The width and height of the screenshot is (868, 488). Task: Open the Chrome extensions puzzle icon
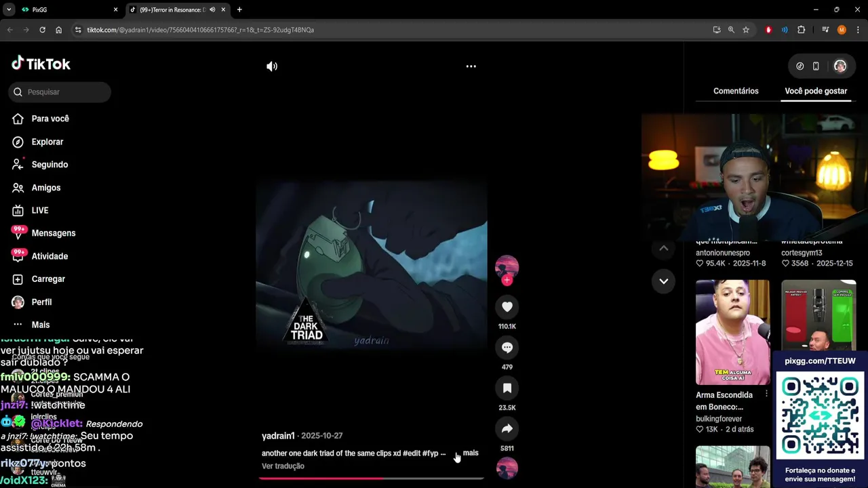[x=802, y=30]
